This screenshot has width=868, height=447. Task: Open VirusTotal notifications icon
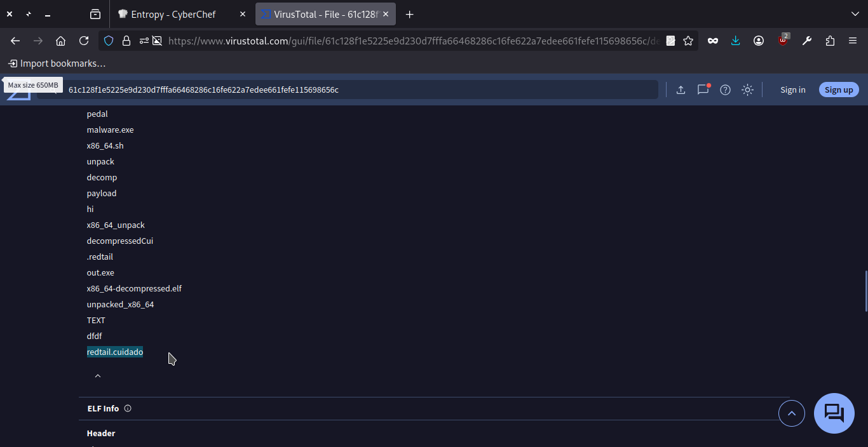click(x=703, y=90)
